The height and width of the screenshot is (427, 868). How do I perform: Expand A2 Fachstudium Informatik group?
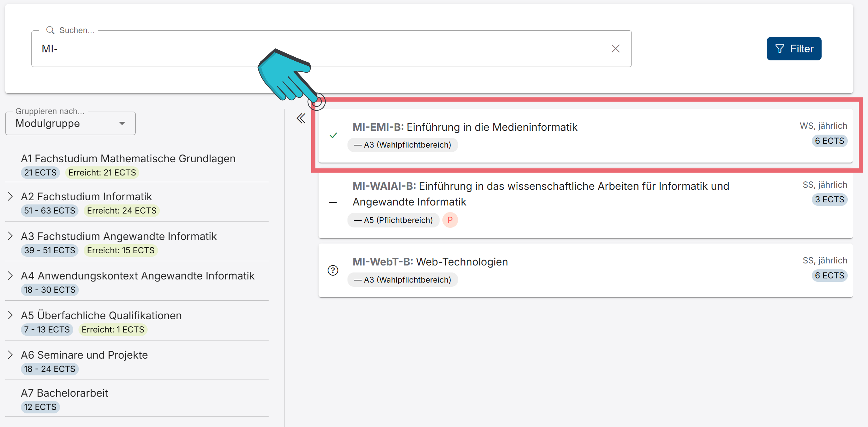(x=10, y=196)
